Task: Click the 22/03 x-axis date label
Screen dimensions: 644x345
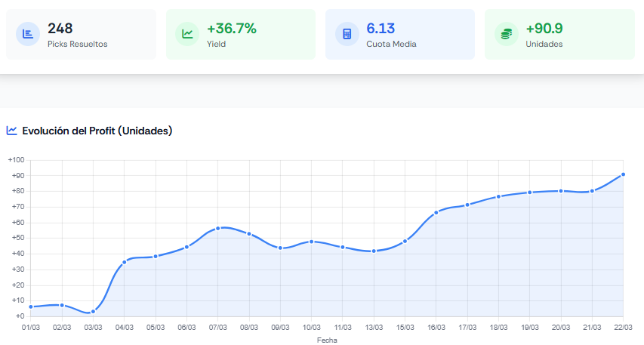Action: [x=624, y=328]
